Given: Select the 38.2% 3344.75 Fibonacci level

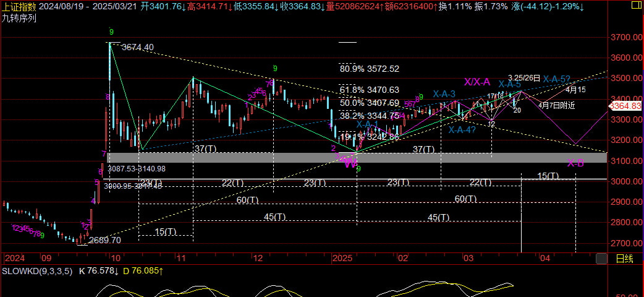Looking at the screenshot, I should (x=370, y=116).
